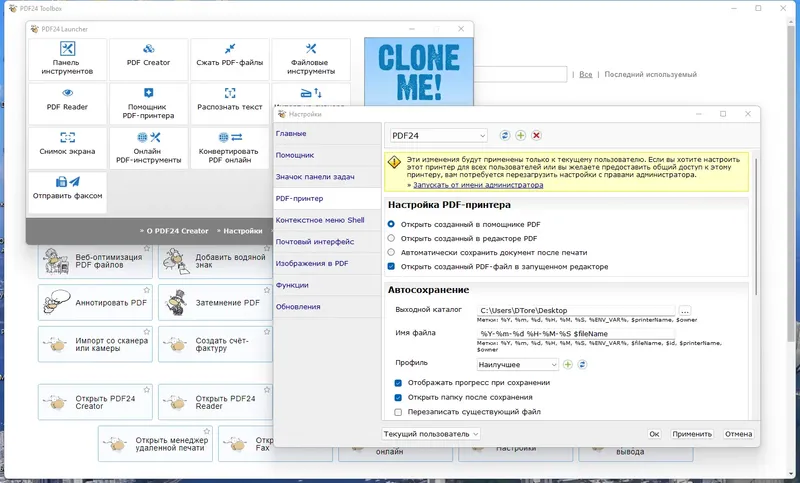Open Конвертировать PDF онлайн tile
Image resolution: width=800 pixels, height=483 pixels.
click(230, 148)
